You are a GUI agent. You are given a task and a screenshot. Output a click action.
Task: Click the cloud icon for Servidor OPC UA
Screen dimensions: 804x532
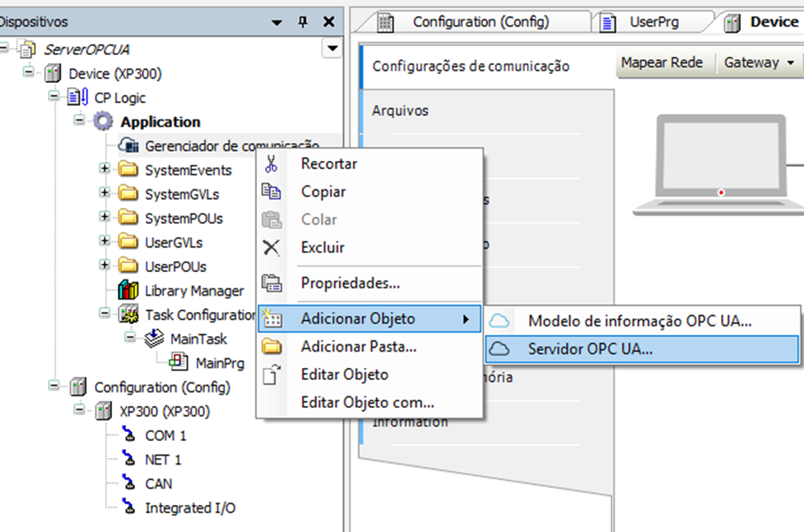[x=501, y=349]
